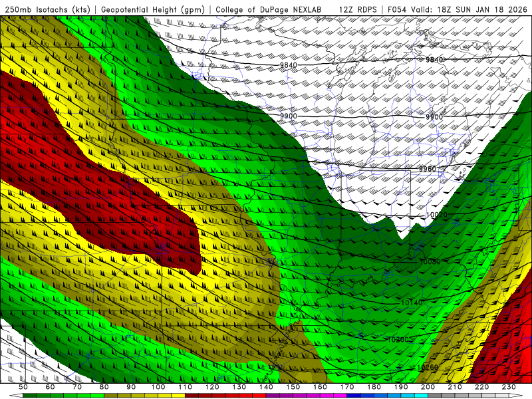532x399 pixels.
Task: Click the '100' color scale label
Action: click(158, 387)
